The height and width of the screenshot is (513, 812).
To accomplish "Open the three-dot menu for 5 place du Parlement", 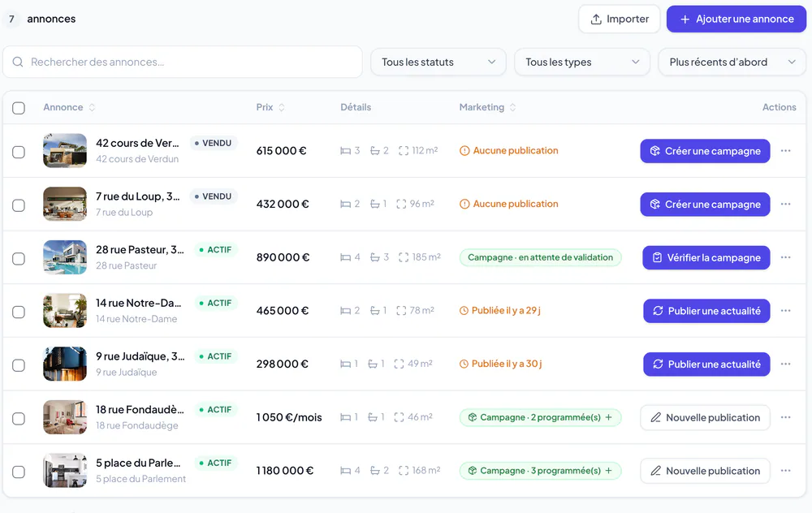I will click(x=785, y=471).
